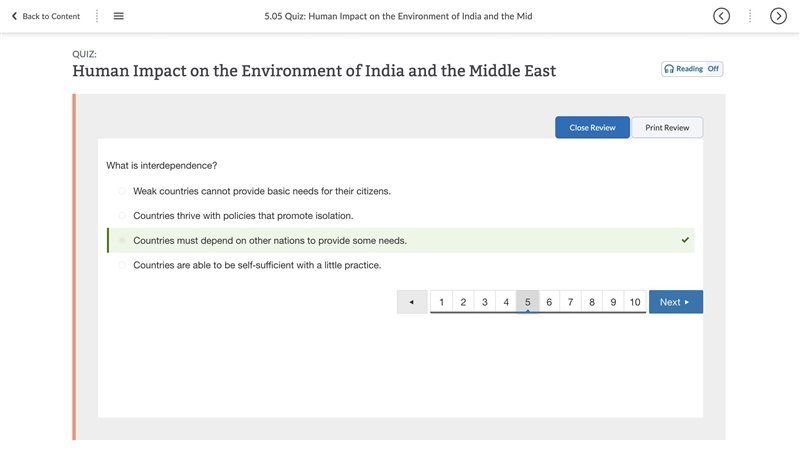Go to question 6 page
The height and width of the screenshot is (455, 800).
click(x=549, y=302)
